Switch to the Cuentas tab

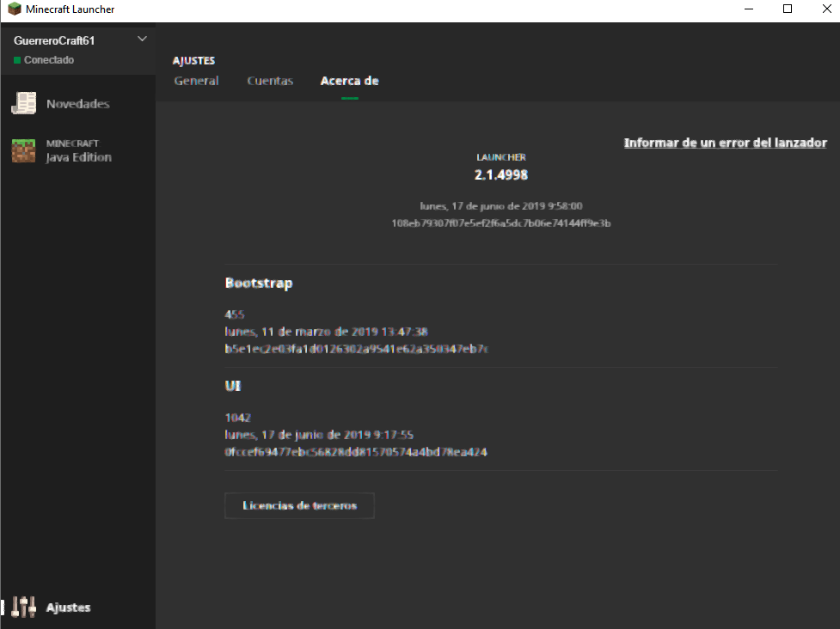[x=270, y=81]
